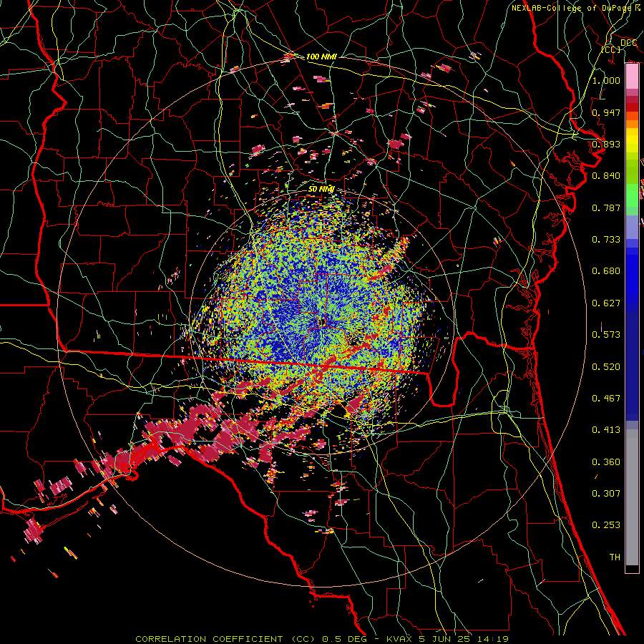The image size is (644, 644).
Task: Click the 0.627 scale value
Action: click(606, 303)
